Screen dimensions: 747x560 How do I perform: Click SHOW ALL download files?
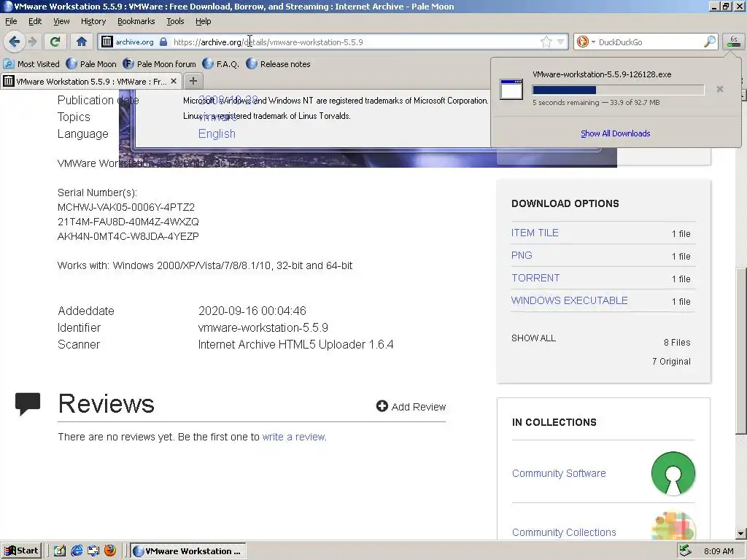533,338
